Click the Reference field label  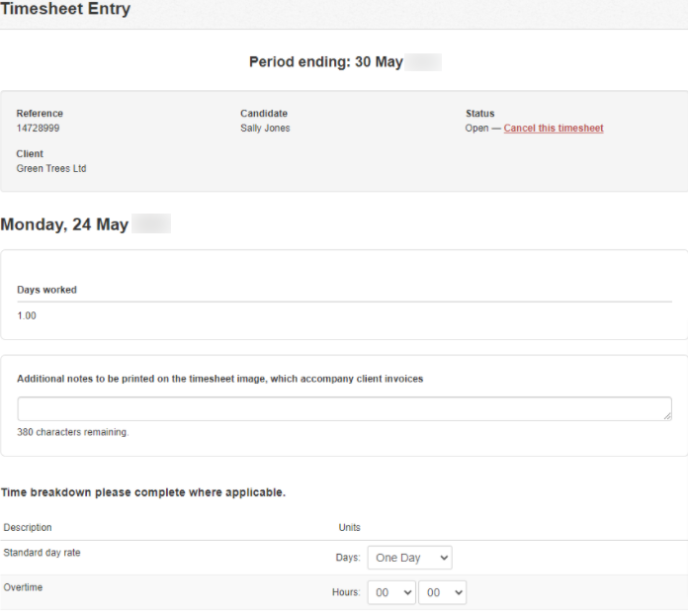click(x=40, y=113)
